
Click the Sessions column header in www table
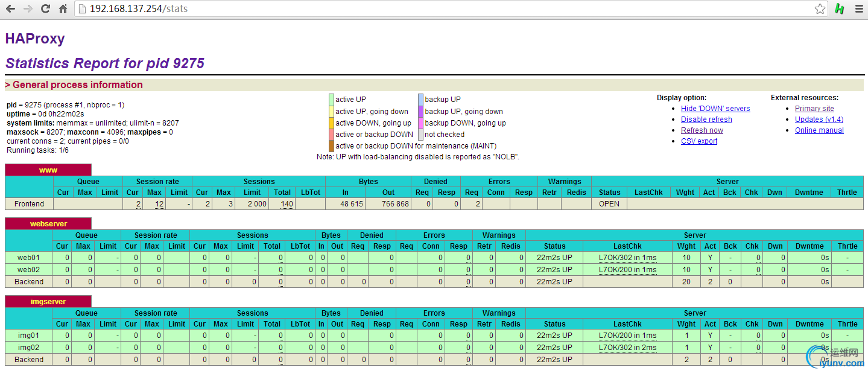click(x=259, y=182)
